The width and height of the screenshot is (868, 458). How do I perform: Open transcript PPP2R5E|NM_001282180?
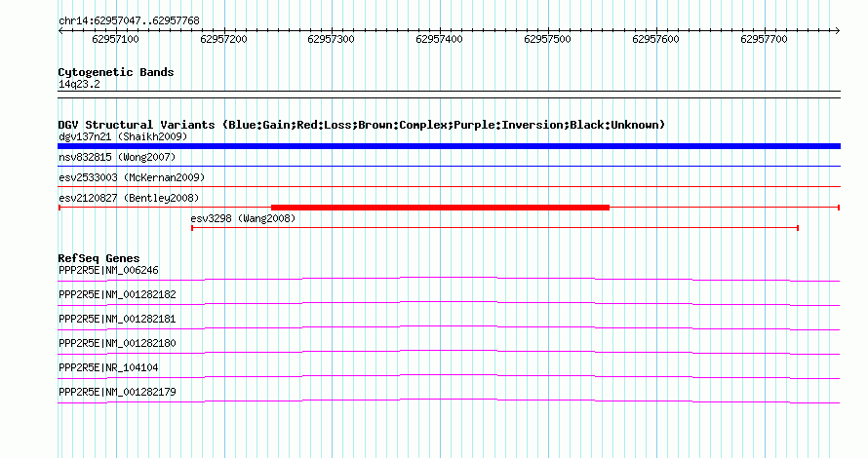117,343
